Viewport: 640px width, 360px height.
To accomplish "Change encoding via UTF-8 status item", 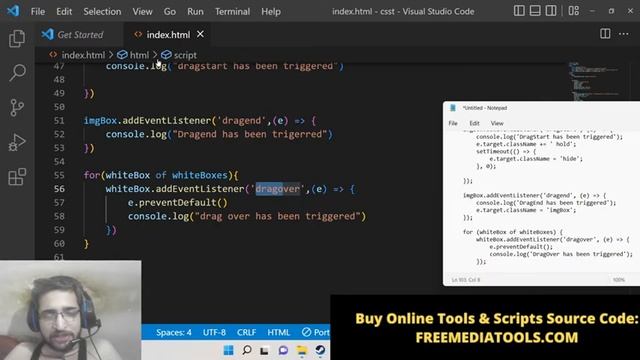I will 214,332.
